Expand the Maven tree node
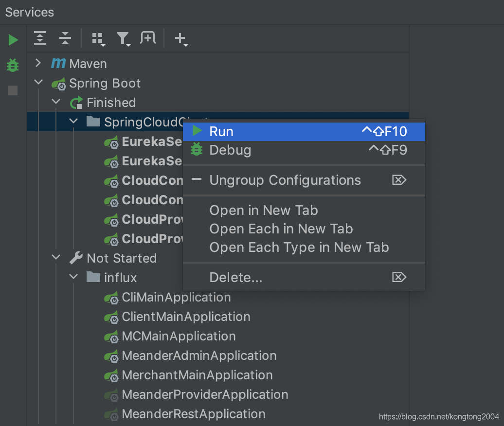The image size is (504, 426). pos(38,63)
